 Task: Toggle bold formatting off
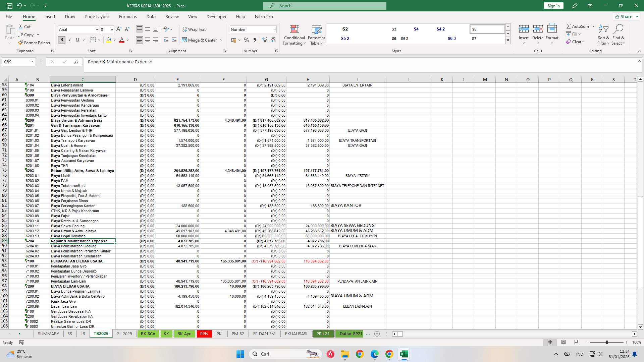click(61, 40)
